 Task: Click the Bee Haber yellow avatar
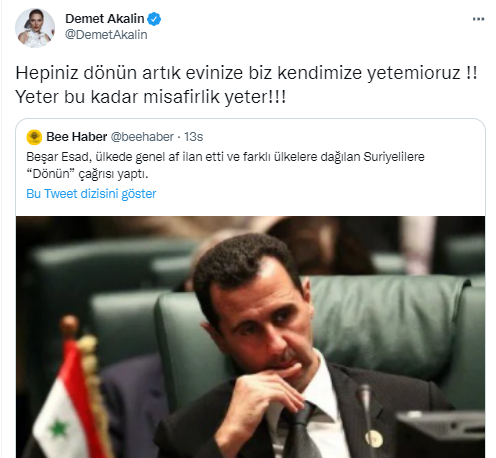coord(34,137)
